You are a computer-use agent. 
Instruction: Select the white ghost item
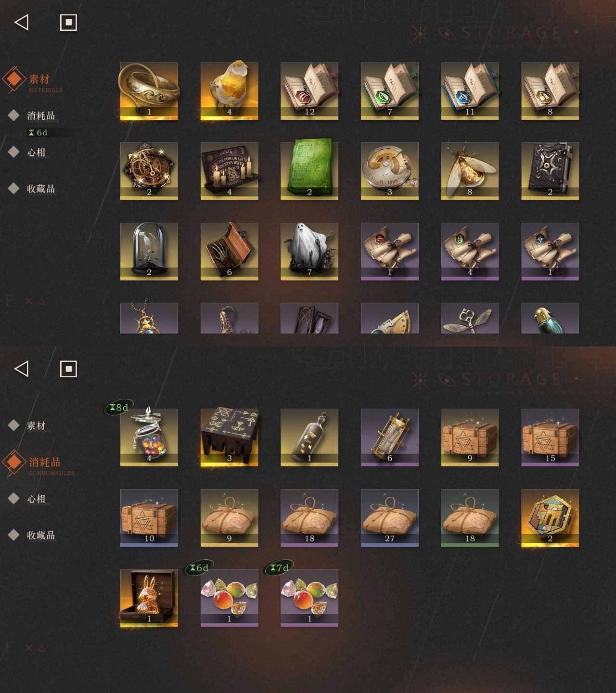[x=309, y=251]
